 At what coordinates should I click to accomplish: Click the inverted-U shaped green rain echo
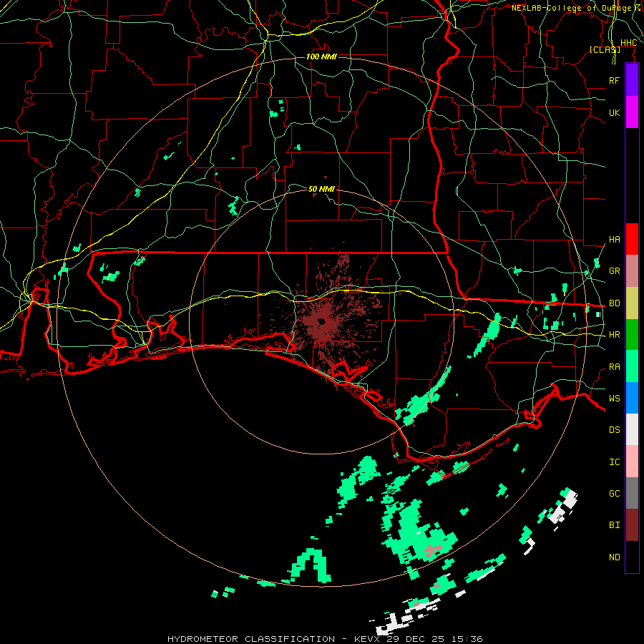311,565
